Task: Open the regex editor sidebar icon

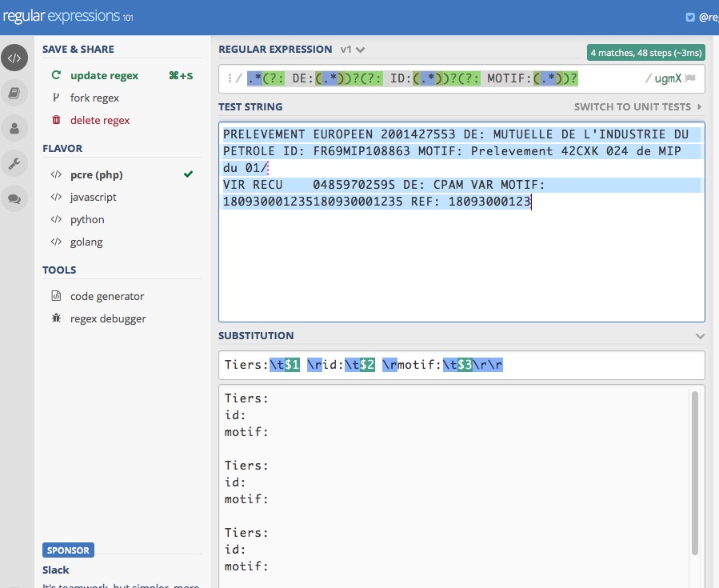Action: (x=14, y=58)
